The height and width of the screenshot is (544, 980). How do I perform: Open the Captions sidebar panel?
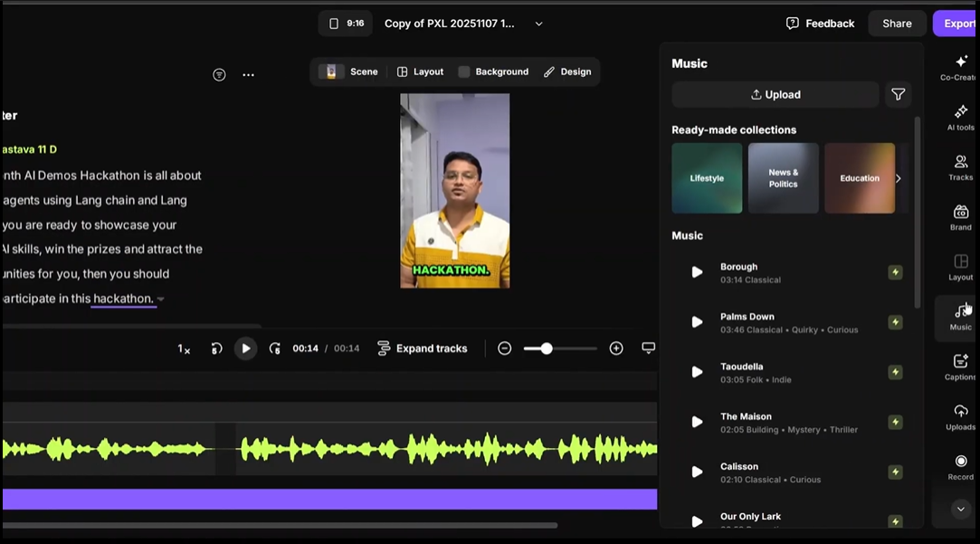961,367
